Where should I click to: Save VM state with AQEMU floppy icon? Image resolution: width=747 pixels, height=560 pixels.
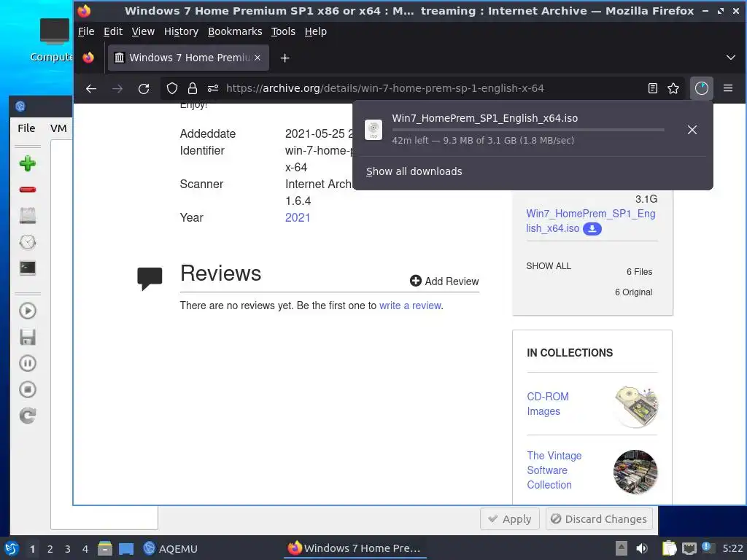pos(28,337)
